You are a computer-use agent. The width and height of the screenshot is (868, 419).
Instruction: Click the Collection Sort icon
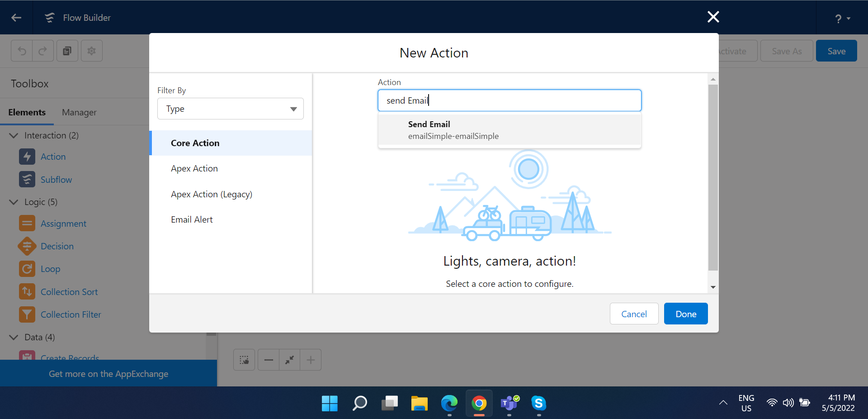pos(27,292)
